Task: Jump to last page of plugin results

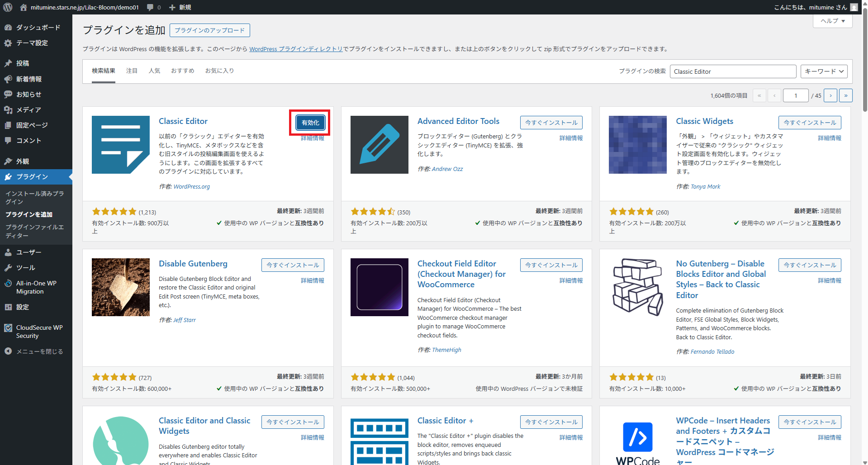Action: [845, 95]
